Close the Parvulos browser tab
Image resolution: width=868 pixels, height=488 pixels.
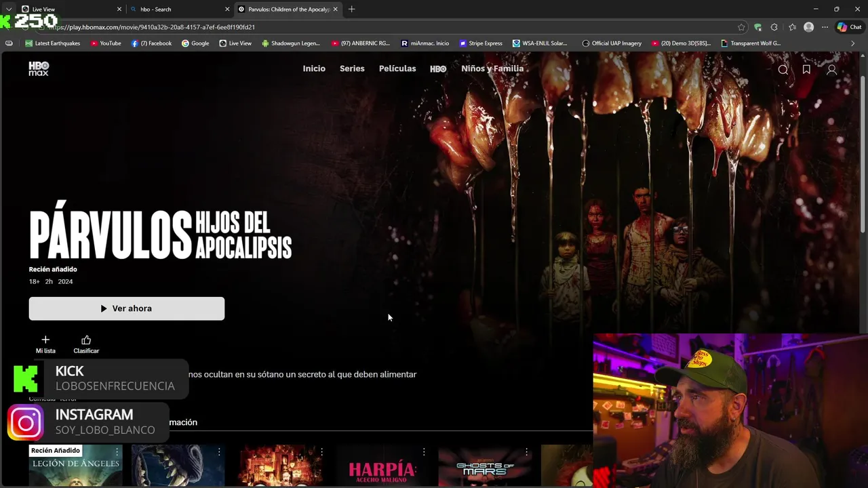[x=335, y=9]
